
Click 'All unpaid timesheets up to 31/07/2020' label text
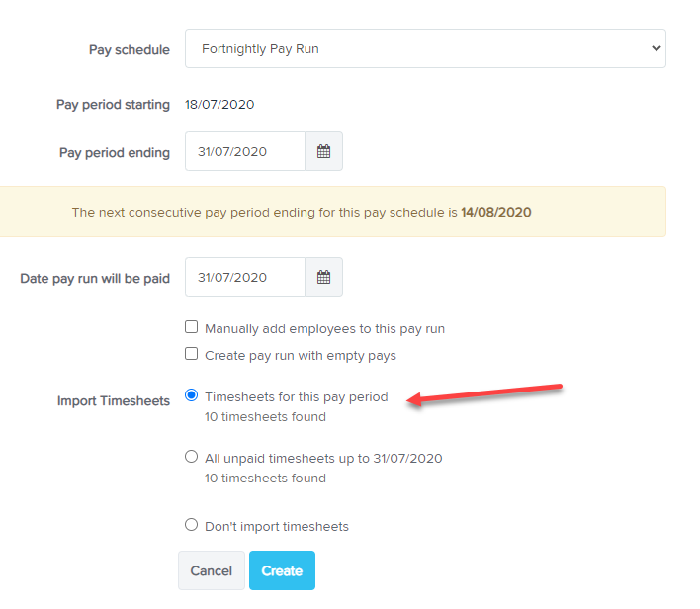tap(323, 459)
